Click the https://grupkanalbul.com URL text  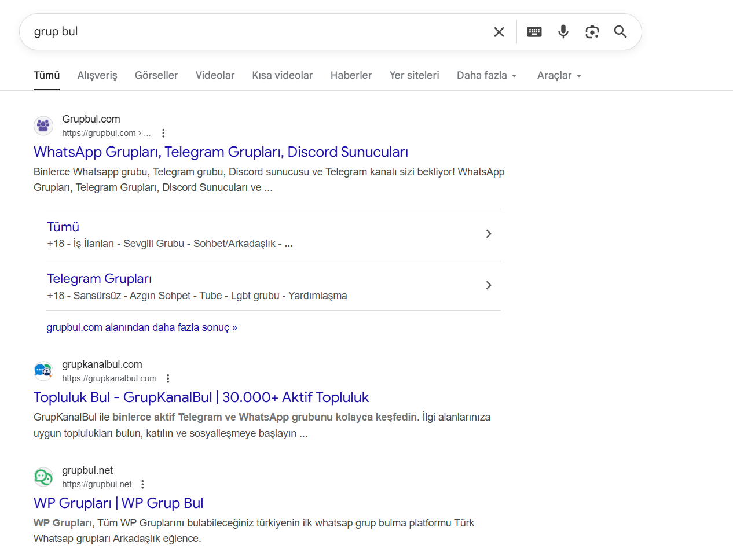click(x=109, y=378)
